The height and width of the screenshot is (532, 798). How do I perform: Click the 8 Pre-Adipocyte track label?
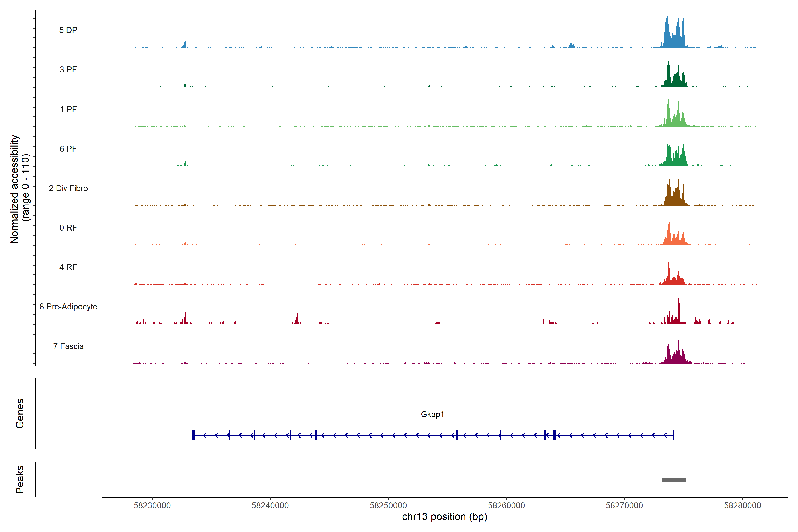[68, 307]
